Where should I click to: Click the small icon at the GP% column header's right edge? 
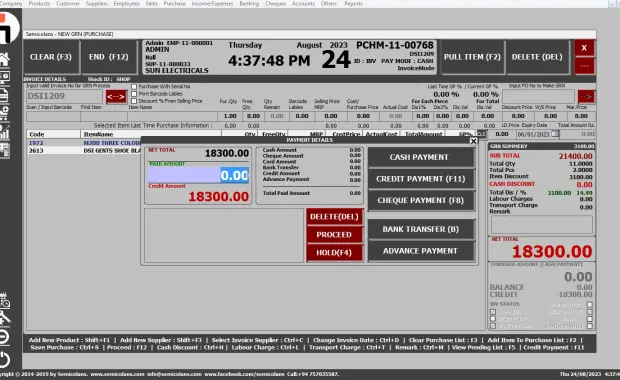click(481, 134)
